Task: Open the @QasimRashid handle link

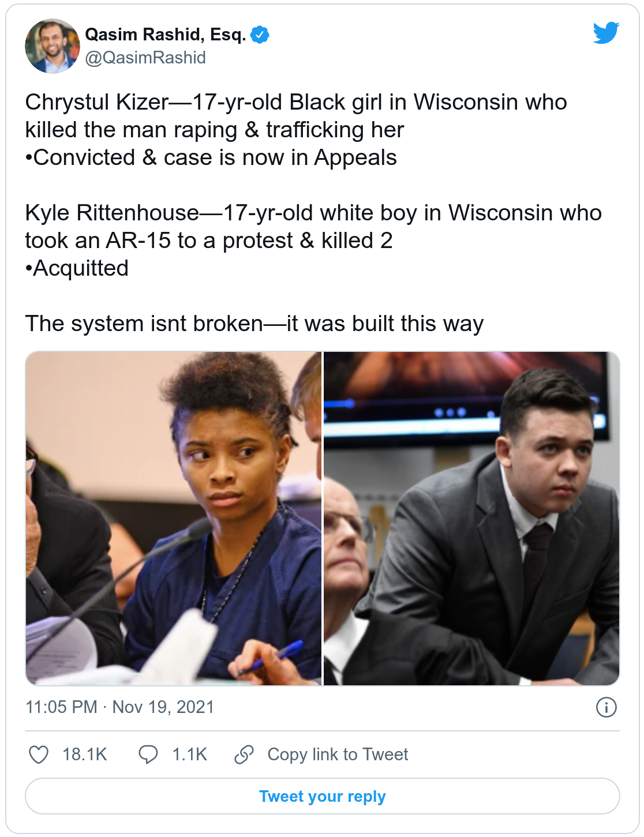Action: [145, 58]
